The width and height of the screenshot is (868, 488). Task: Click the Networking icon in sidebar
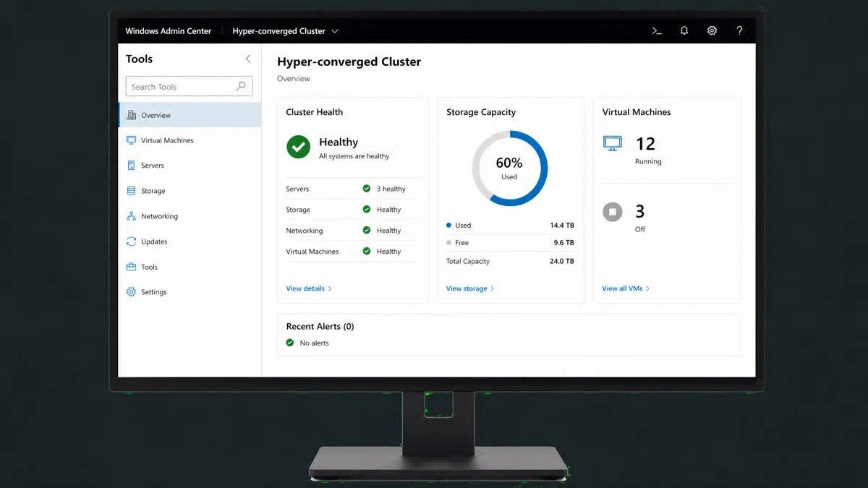131,216
